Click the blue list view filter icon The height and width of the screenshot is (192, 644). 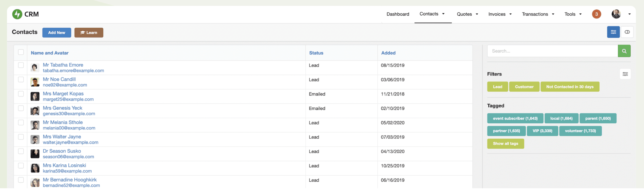point(613,32)
